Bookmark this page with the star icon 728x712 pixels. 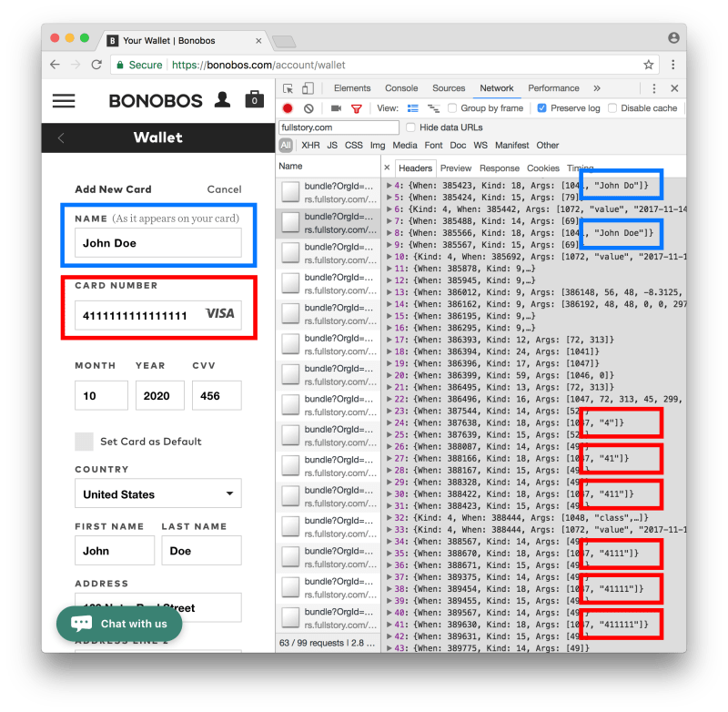tap(649, 65)
